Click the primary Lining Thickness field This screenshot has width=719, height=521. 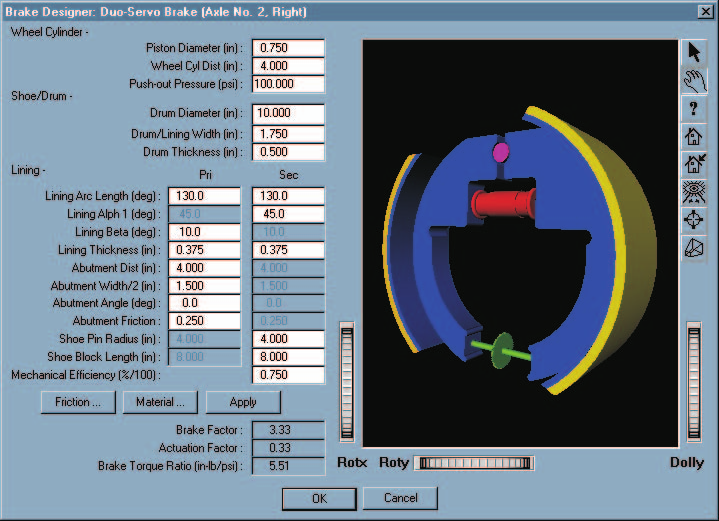click(205, 250)
